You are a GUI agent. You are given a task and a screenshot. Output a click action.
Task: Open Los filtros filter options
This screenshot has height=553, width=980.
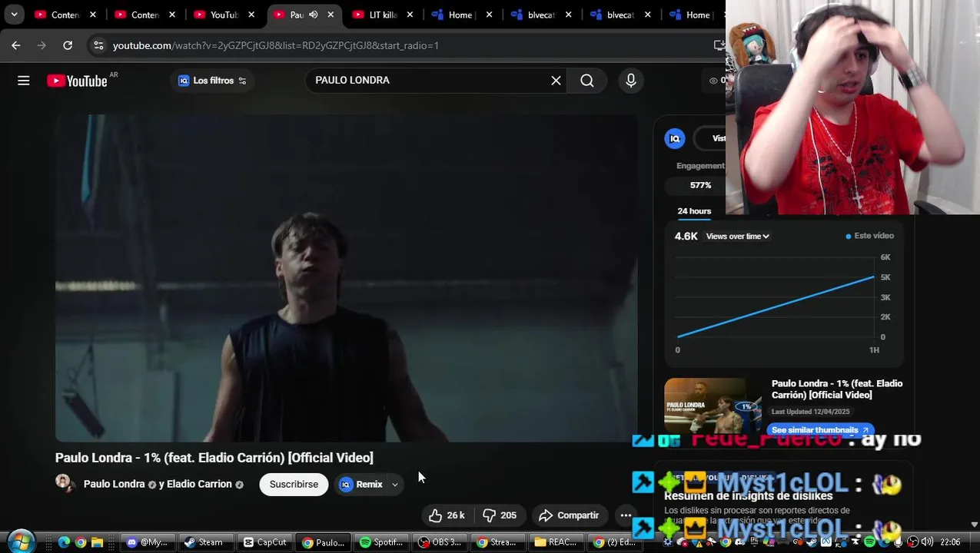[212, 81]
